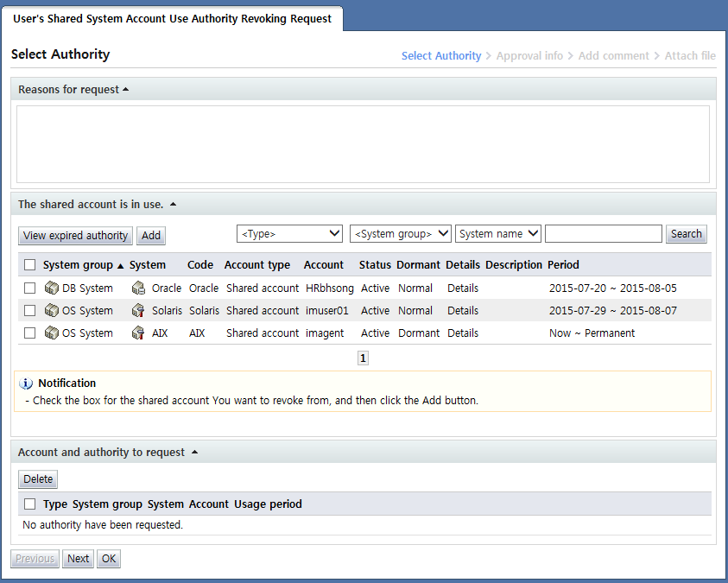Tick the imuser01 Solaris account checkbox
728x583 pixels.
pos(30,311)
